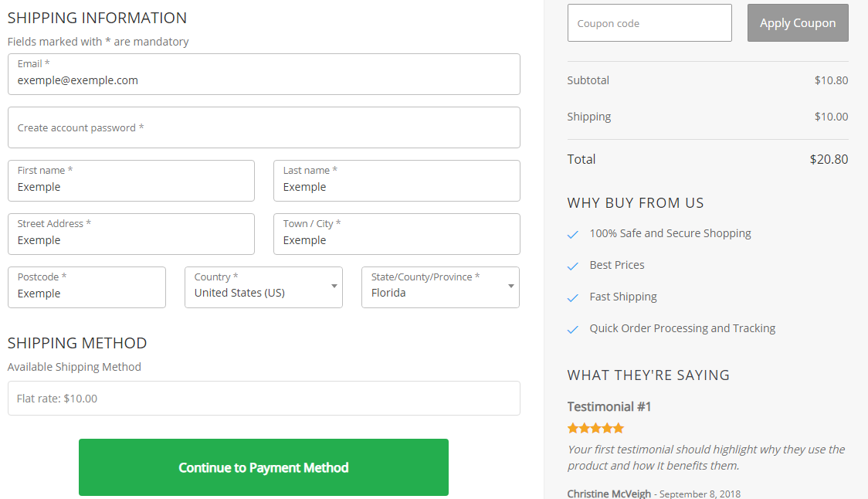Open the Country dropdown showing United States

[263, 287]
